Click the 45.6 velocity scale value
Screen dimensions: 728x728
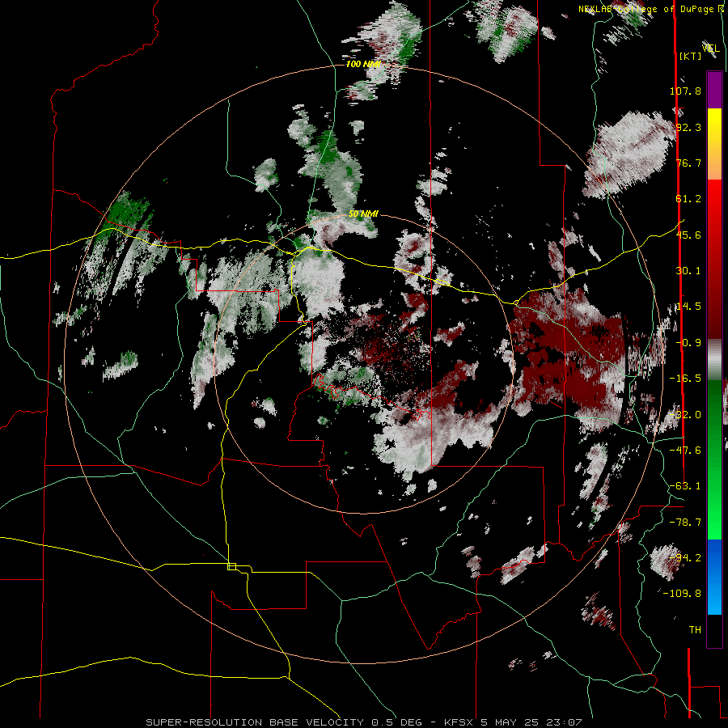[x=688, y=235]
